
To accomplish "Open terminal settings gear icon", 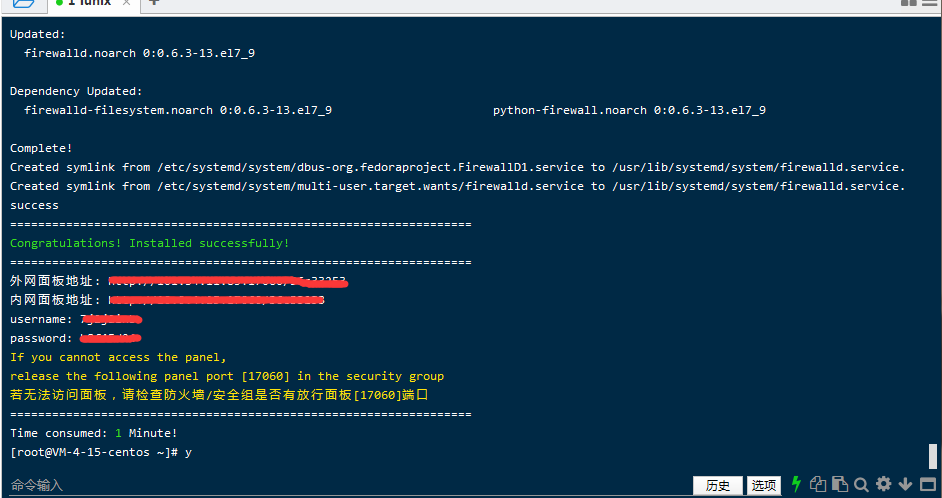I will click(883, 484).
